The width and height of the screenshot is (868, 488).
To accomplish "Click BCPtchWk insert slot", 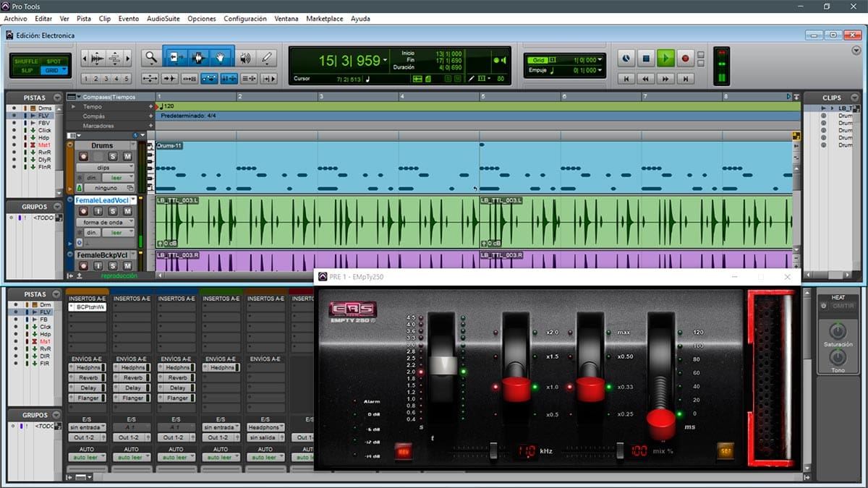I will [x=87, y=307].
